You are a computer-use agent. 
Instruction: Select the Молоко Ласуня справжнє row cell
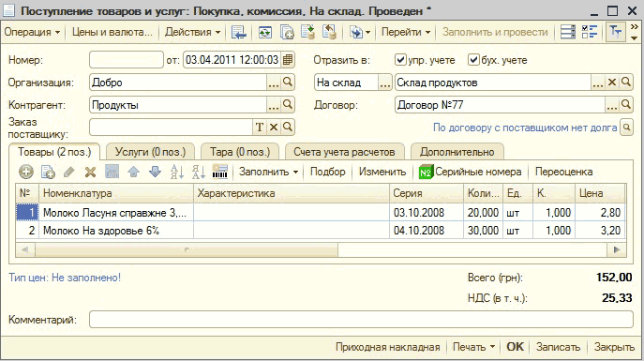(116, 213)
